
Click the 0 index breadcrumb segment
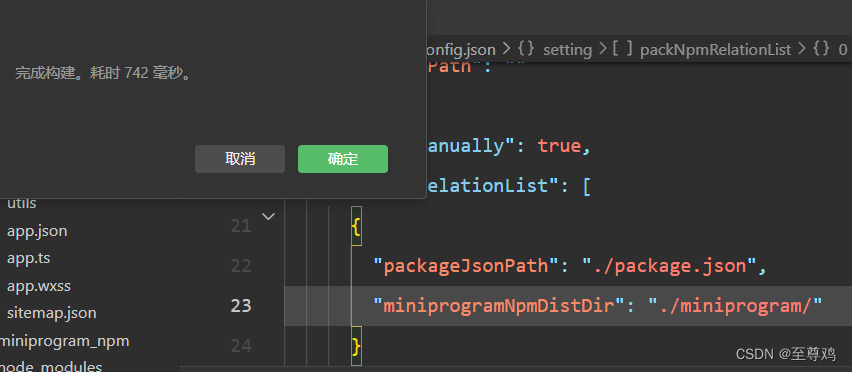[x=843, y=50]
